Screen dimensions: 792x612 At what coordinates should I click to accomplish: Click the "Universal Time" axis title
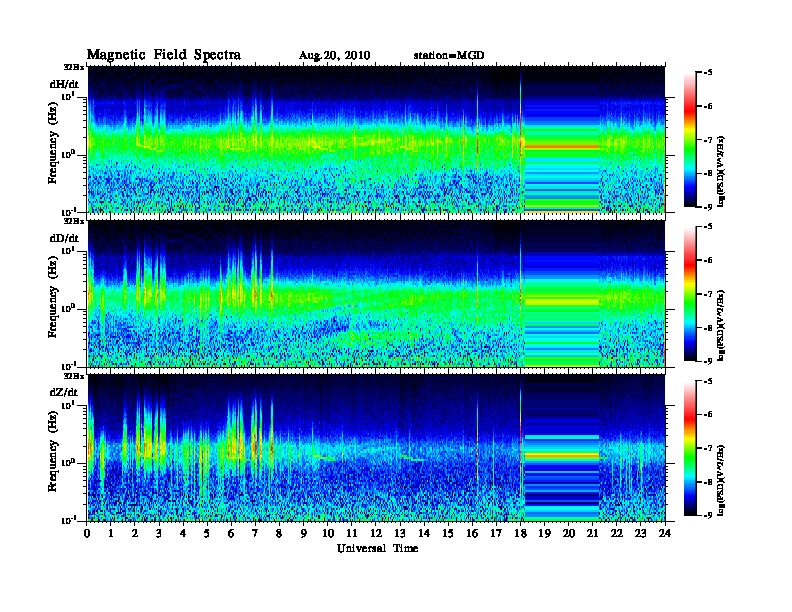pyautogui.click(x=377, y=548)
